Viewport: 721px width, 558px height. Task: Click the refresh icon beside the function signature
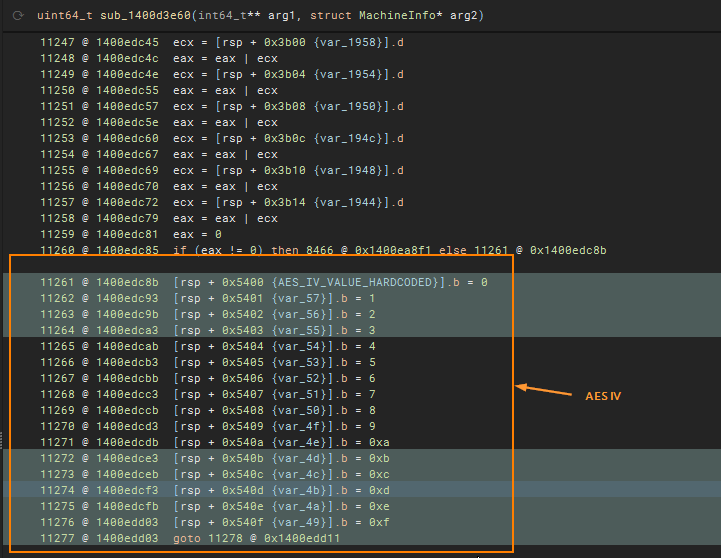[x=18, y=16]
